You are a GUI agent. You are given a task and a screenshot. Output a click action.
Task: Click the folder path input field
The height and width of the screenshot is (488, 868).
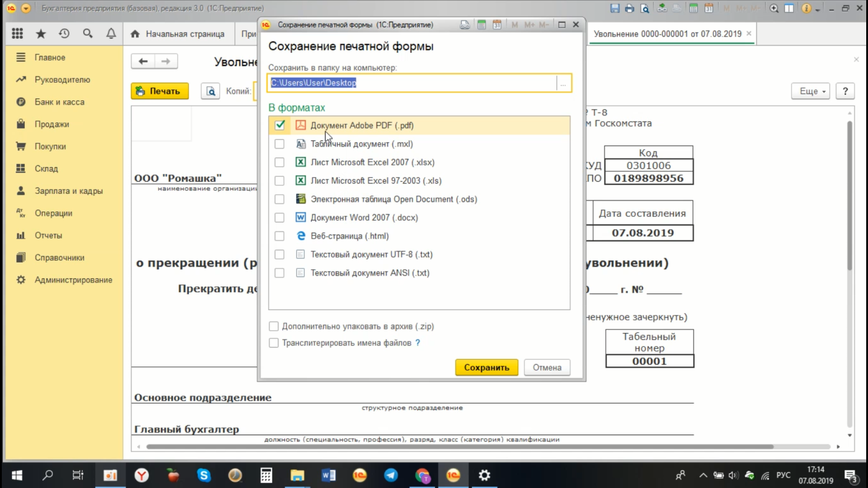tap(412, 83)
